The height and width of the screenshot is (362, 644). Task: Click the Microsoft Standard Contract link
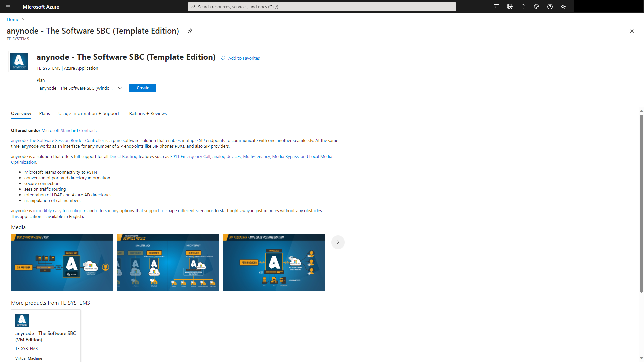click(x=68, y=130)
